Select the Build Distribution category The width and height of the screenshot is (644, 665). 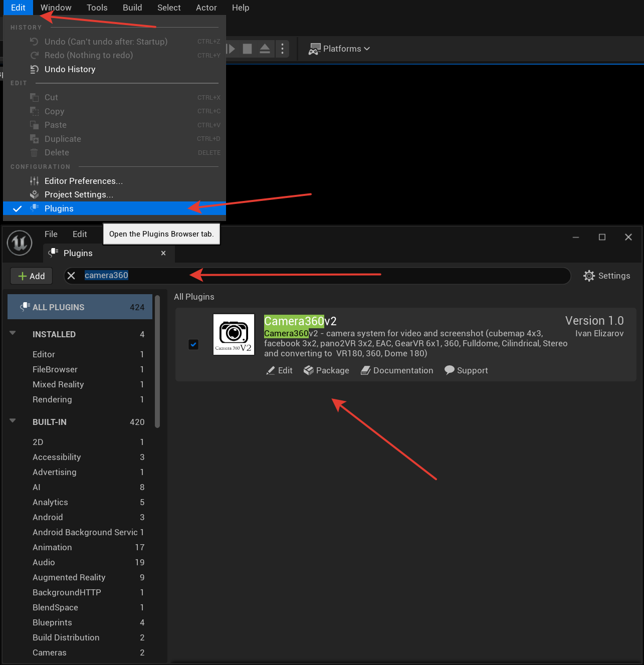pyautogui.click(x=80, y=637)
